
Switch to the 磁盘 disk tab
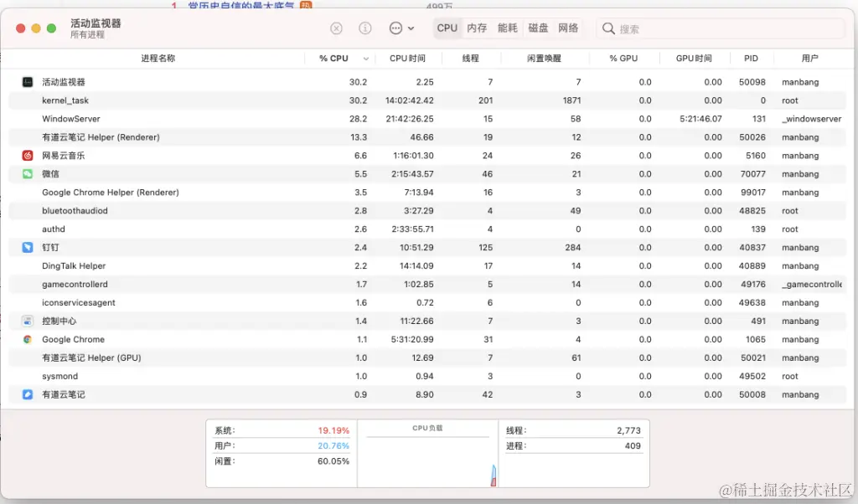[x=538, y=28]
